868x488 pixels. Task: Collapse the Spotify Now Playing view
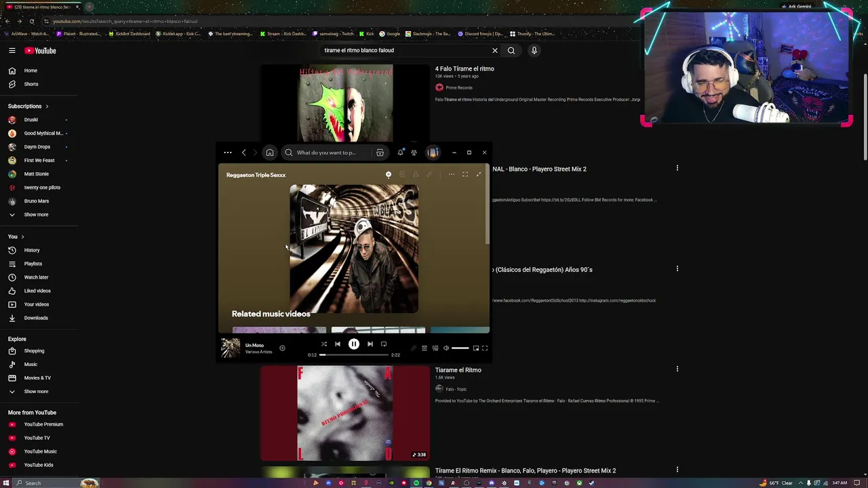[x=479, y=175]
